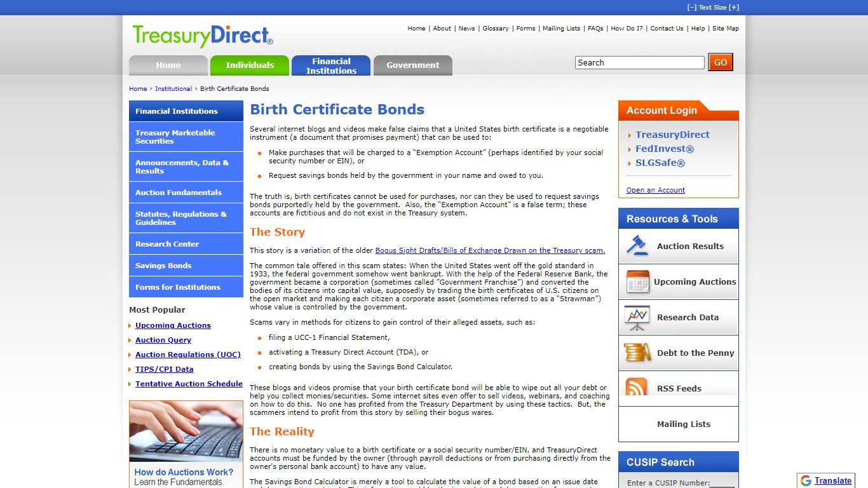Click the RSS Feeds label

point(679,388)
